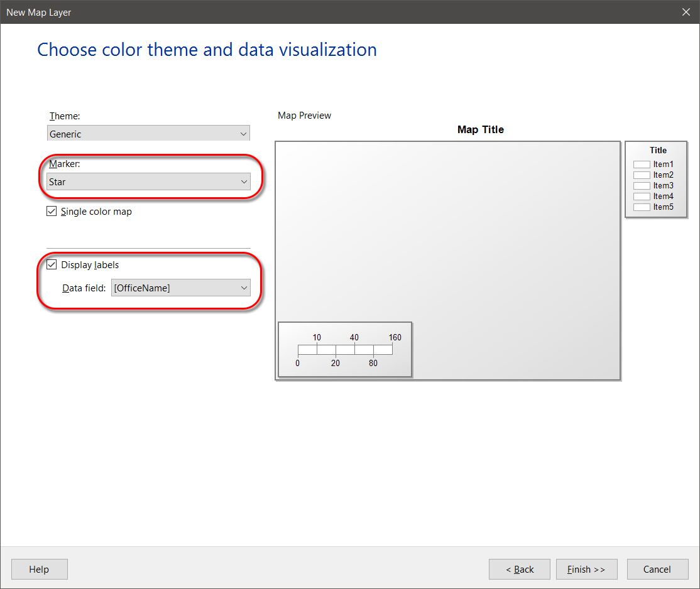Go to previous step with Back button
This screenshot has height=589, width=700.
520,570
